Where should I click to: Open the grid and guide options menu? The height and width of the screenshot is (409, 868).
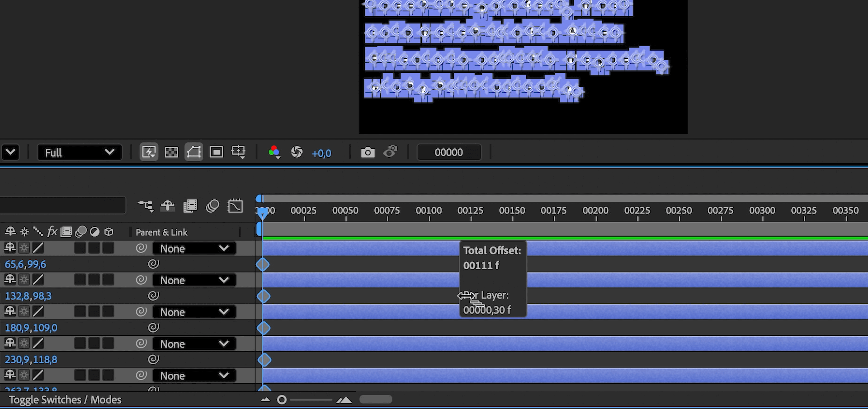click(239, 152)
